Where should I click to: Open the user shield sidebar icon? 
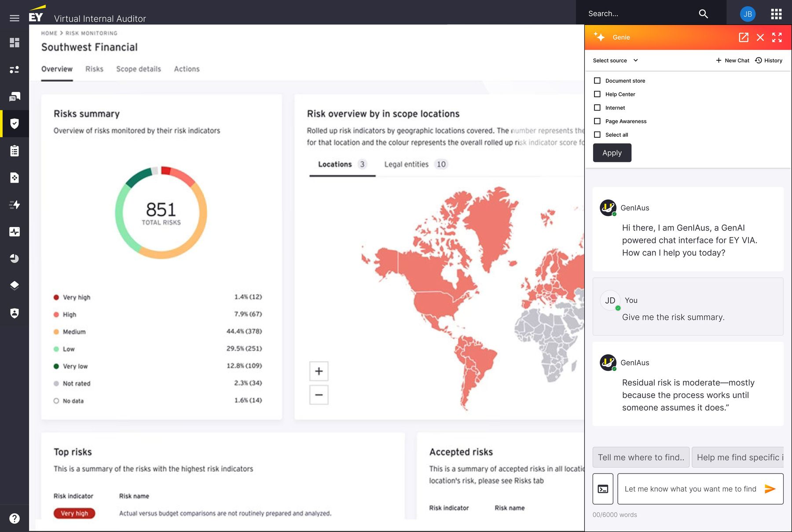point(15,313)
